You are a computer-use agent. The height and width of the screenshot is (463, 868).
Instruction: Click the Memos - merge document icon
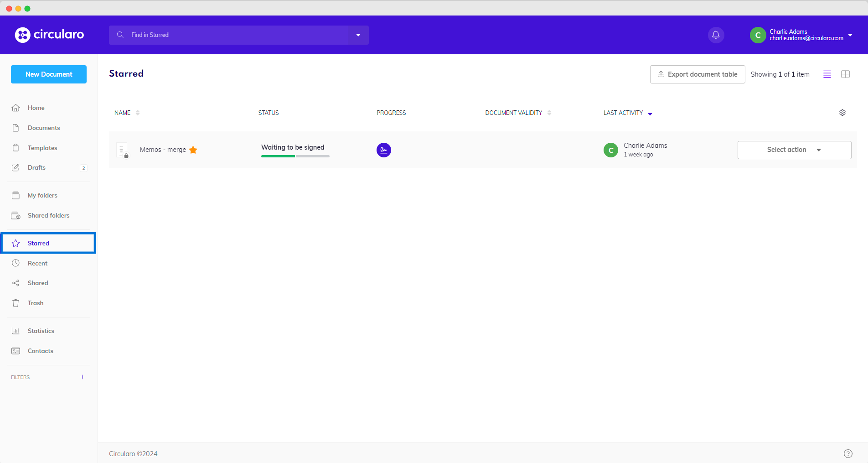pyautogui.click(x=122, y=150)
